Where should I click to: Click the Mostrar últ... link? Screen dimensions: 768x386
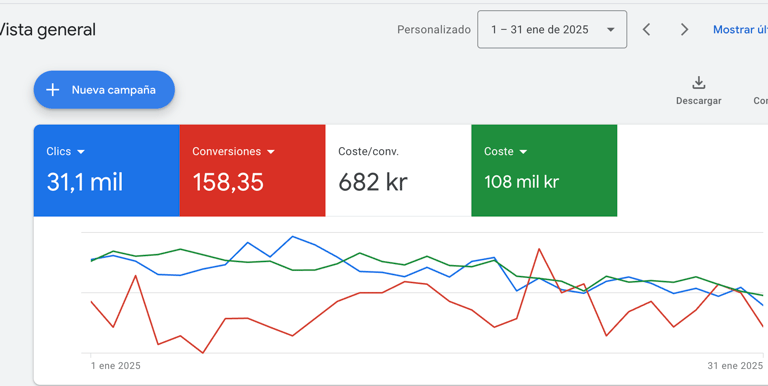(x=740, y=29)
